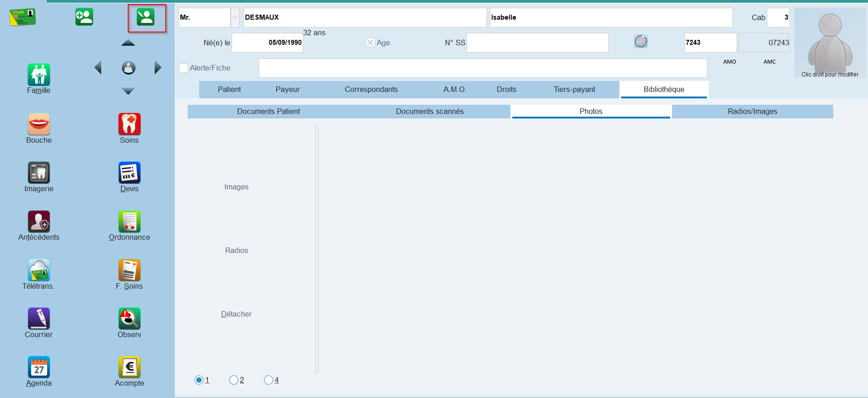Open the Documents scannés tab
Image resolution: width=868 pixels, height=398 pixels.
[x=430, y=112]
